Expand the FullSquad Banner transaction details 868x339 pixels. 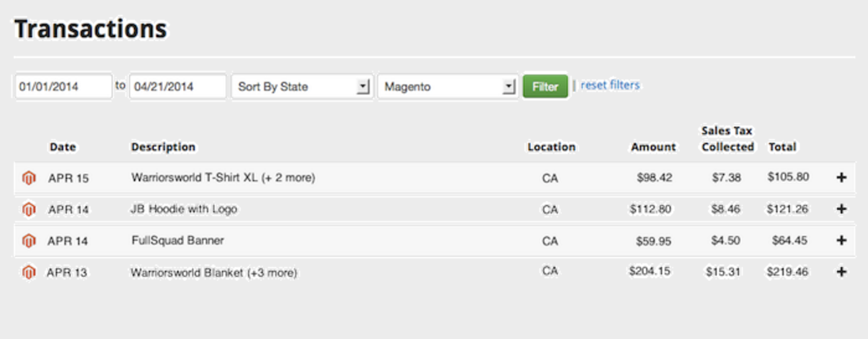841,240
